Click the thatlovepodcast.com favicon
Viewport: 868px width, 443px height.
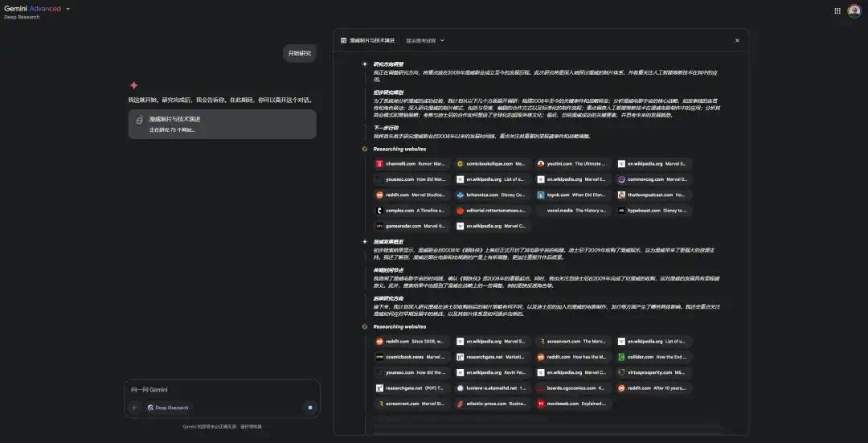(x=621, y=195)
